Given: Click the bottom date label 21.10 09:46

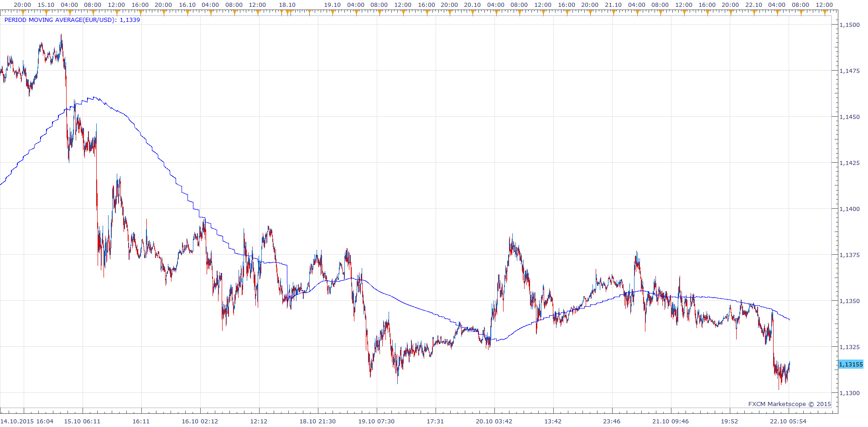Looking at the screenshot, I should point(670,421).
